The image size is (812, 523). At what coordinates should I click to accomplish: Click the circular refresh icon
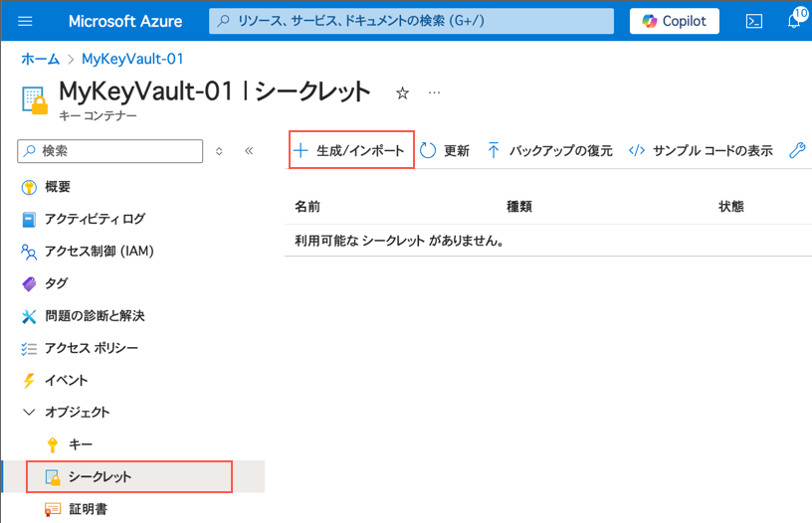pyautogui.click(x=428, y=150)
